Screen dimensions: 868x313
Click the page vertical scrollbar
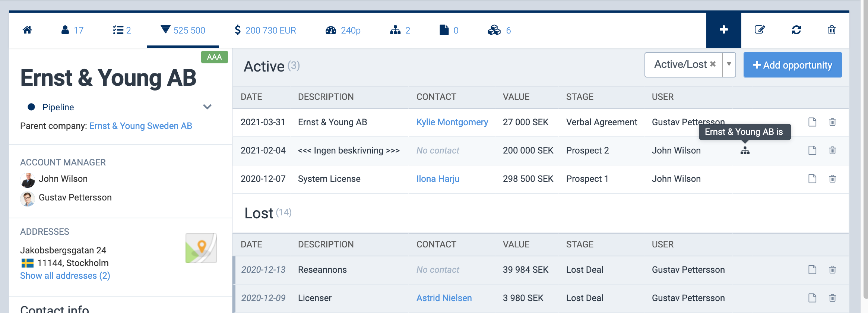pos(865,149)
